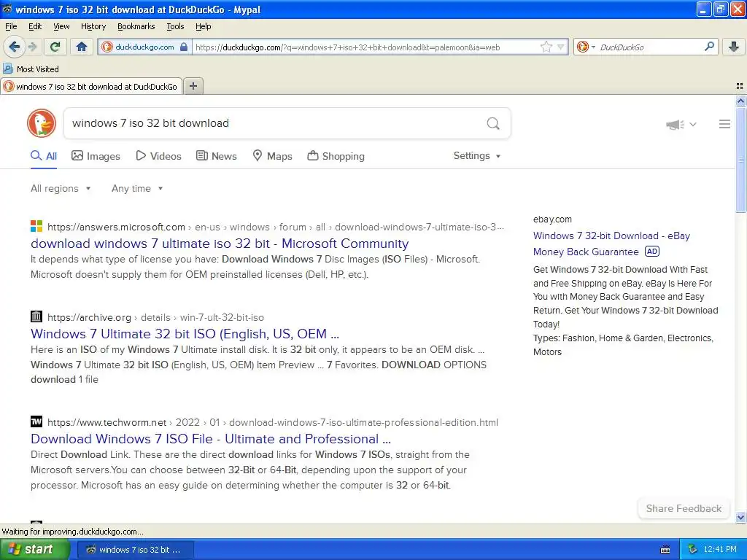Click the Windows Start button
Screen dimensions: 747x560
pos(35,549)
